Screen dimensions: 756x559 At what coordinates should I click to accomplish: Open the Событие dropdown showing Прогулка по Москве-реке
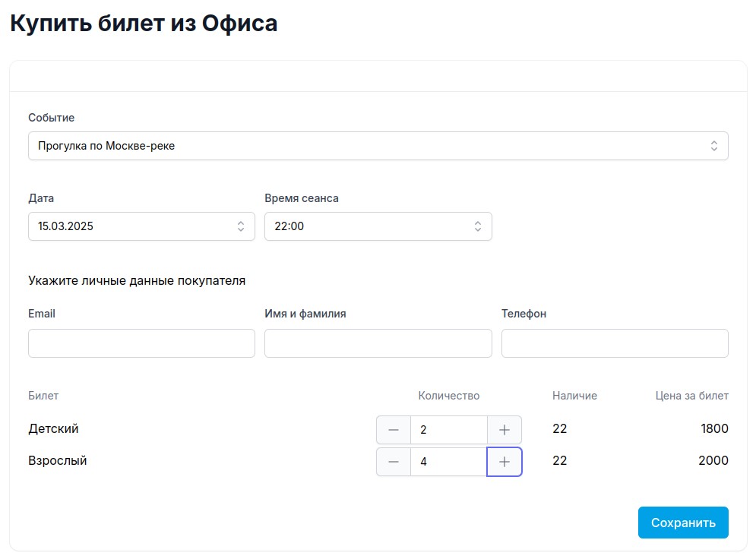tap(378, 145)
